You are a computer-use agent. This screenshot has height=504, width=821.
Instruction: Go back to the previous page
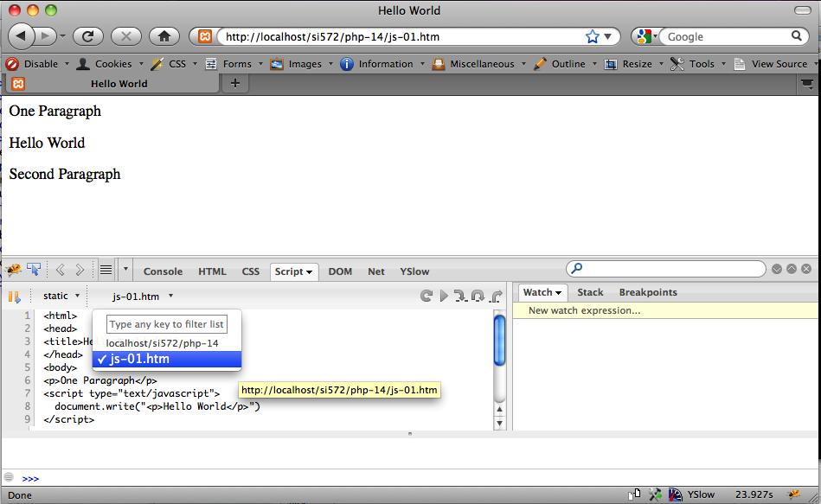click(x=22, y=36)
